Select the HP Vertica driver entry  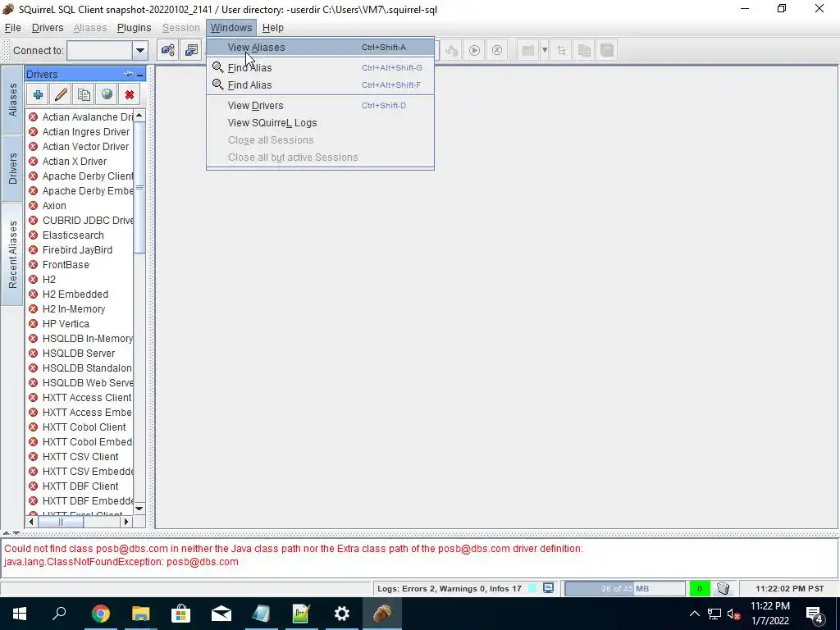click(80, 323)
